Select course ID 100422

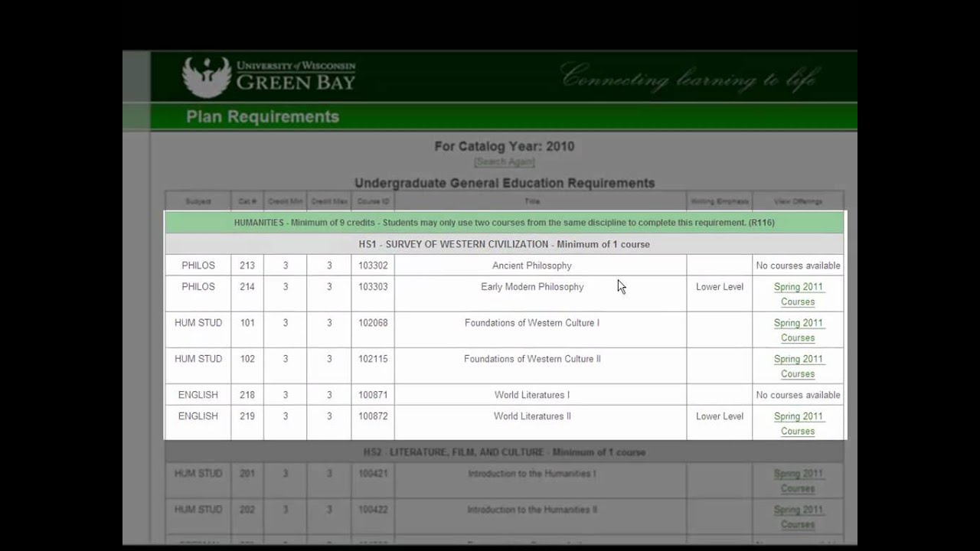[x=373, y=510]
